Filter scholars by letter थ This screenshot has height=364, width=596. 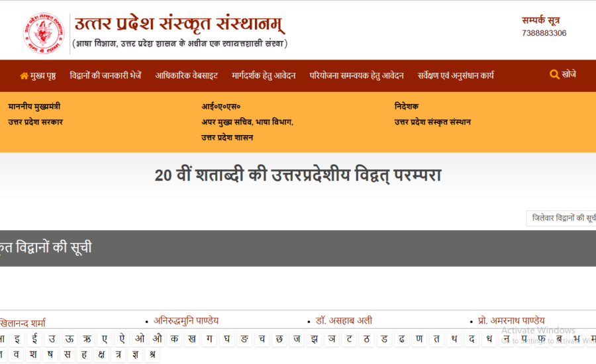pyautogui.click(x=454, y=339)
